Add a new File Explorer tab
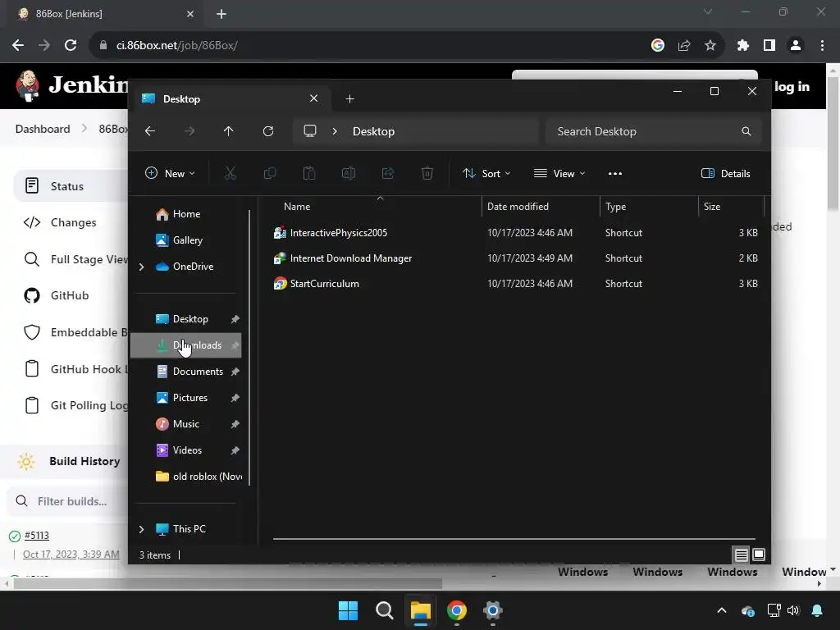840x630 pixels. 349,99
